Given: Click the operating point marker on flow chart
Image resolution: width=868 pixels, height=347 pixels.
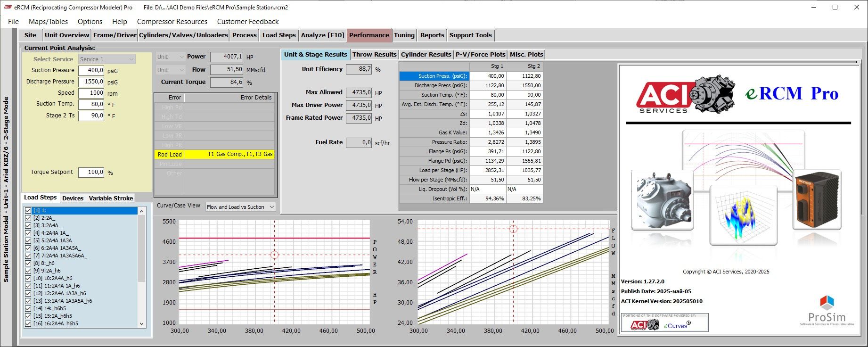Looking at the screenshot, I should click(x=513, y=229).
